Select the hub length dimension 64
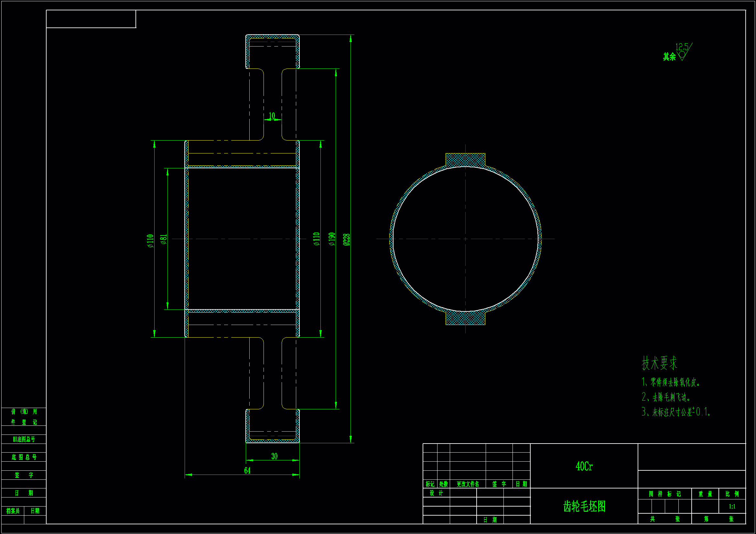The height and width of the screenshot is (534, 756). [247, 471]
